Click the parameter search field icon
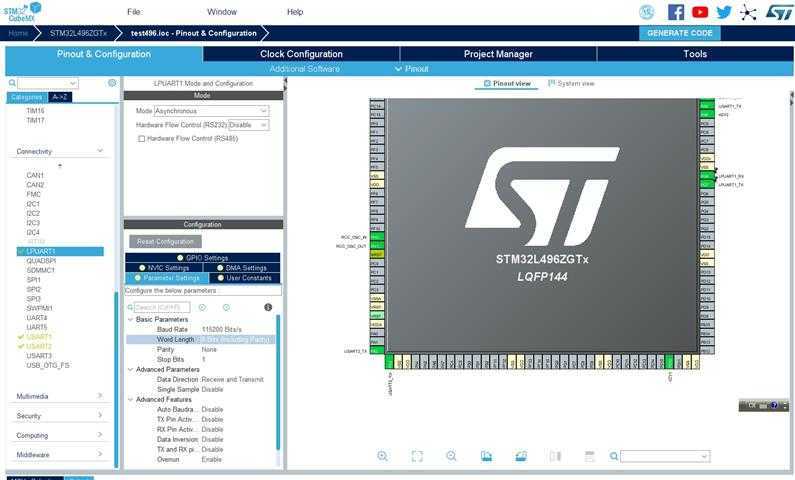 coord(130,307)
